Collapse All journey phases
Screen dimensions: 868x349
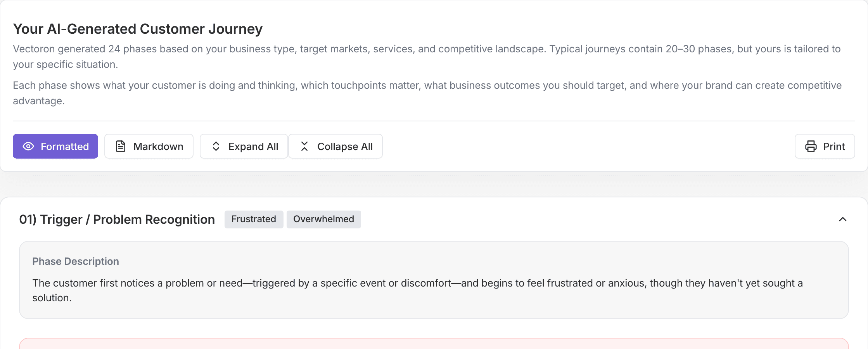click(335, 146)
